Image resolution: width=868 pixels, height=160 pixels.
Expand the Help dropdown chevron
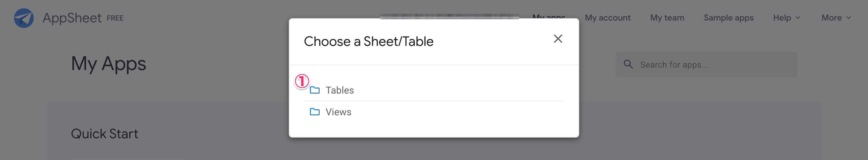point(798,18)
